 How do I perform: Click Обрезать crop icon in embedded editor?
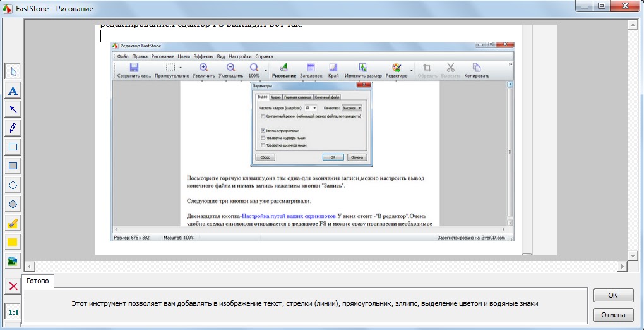click(x=427, y=71)
